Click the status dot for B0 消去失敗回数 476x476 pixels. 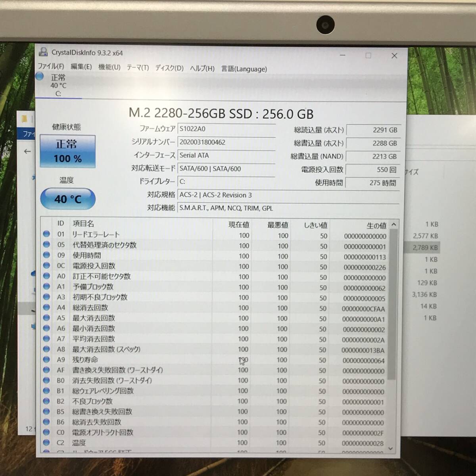coord(46,380)
